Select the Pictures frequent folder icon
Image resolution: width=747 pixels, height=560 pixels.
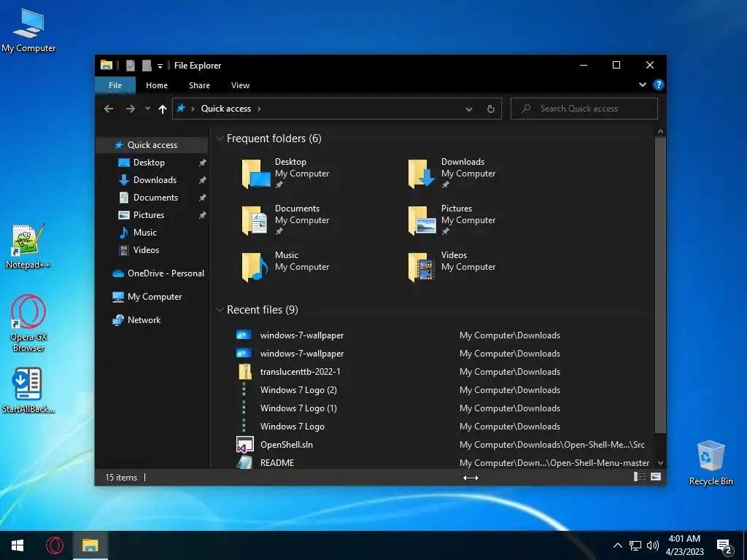pyautogui.click(x=422, y=220)
